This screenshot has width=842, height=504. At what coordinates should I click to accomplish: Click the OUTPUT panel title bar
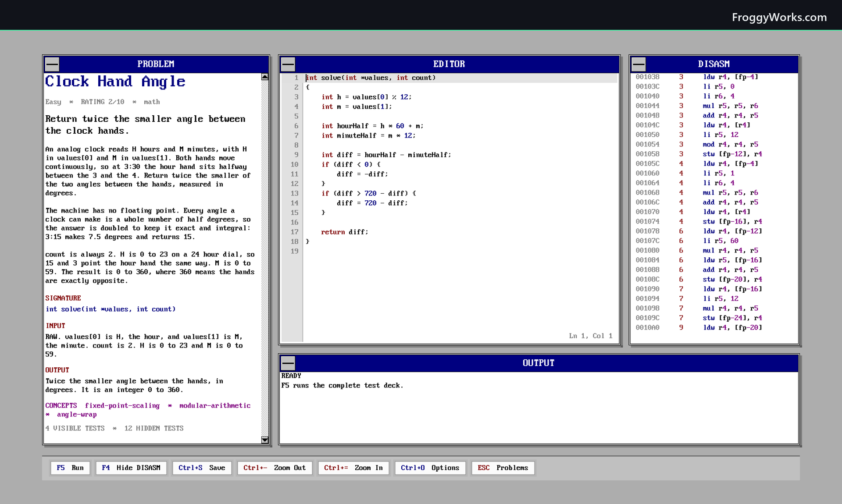pos(539,363)
